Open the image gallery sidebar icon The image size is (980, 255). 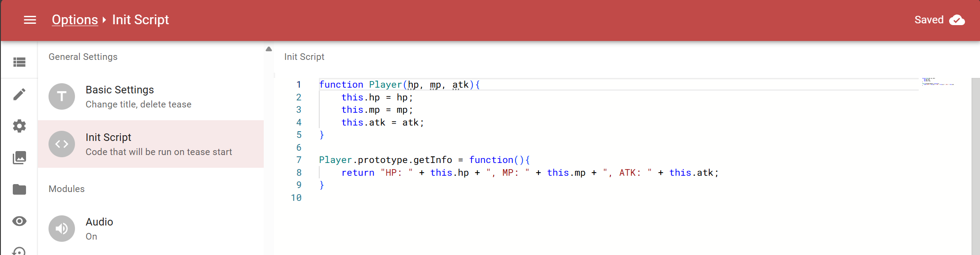pos(19,158)
